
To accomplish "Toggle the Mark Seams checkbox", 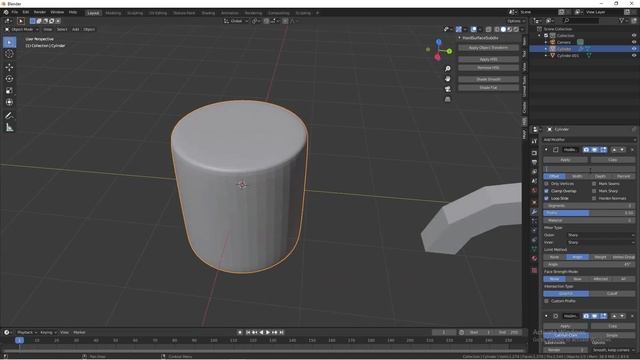I will pyautogui.click(x=594, y=184).
